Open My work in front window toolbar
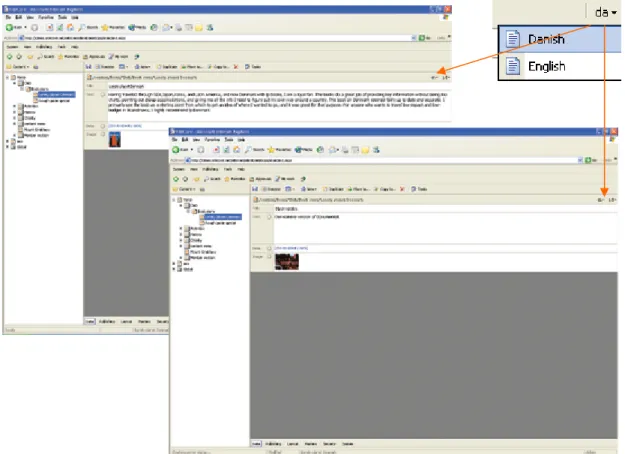 click(x=285, y=179)
